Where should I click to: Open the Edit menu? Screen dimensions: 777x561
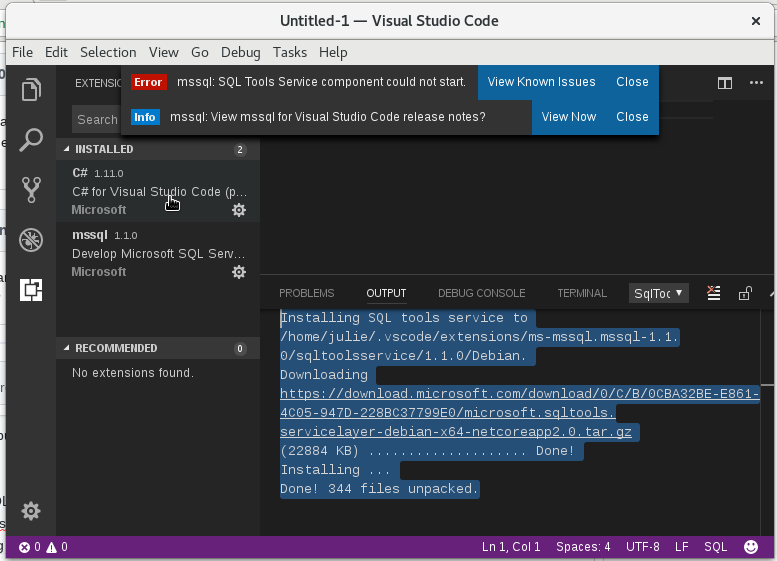pos(56,52)
